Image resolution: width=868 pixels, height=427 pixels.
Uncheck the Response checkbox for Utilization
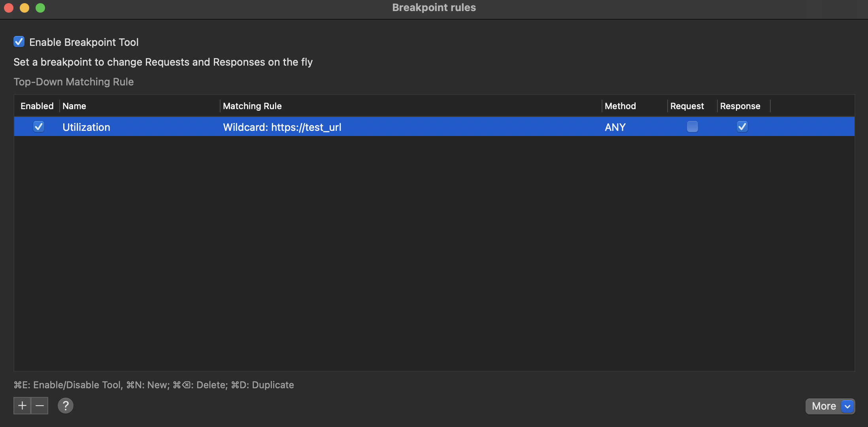(742, 127)
